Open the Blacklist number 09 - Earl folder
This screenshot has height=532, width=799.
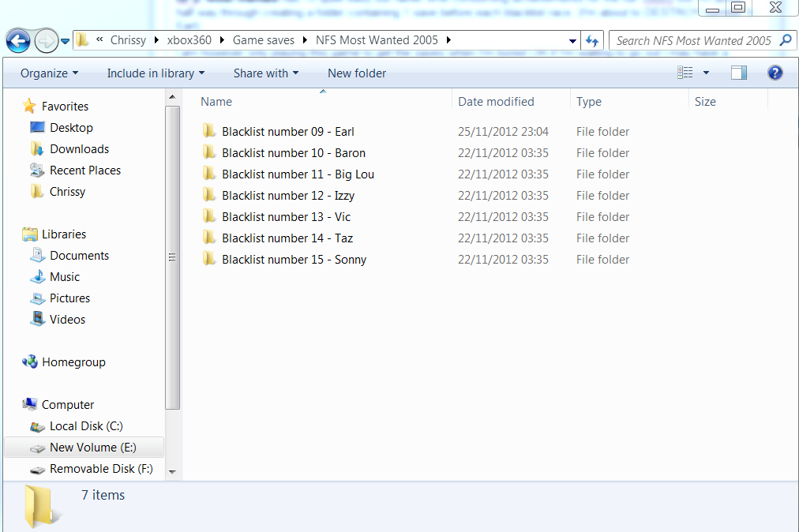pyautogui.click(x=287, y=132)
